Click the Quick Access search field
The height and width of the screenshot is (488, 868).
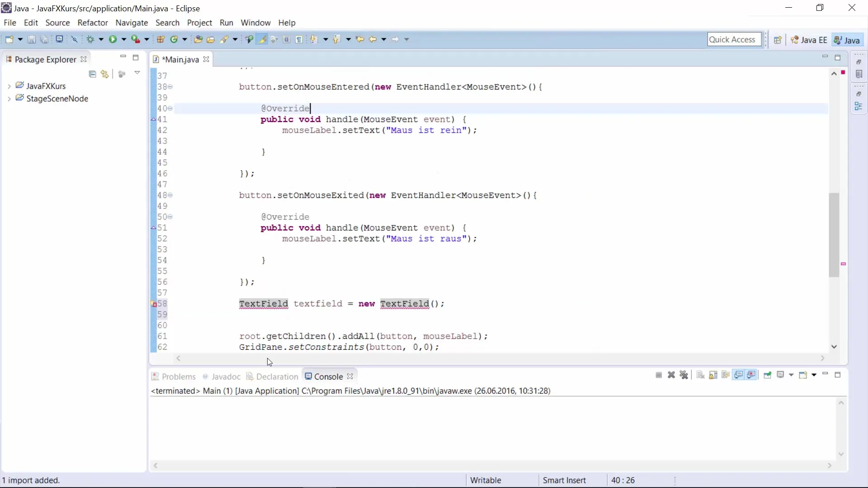(734, 39)
